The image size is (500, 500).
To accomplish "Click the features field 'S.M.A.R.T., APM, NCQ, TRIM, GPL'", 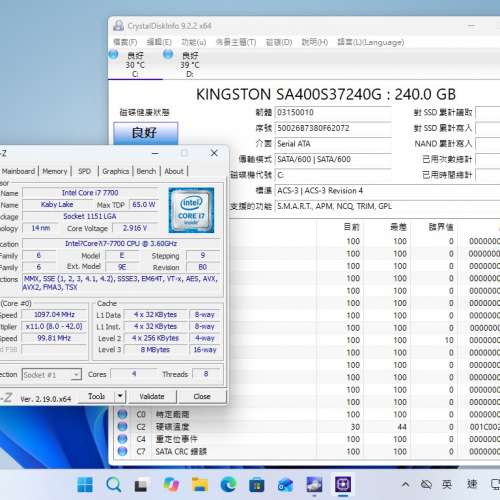I will (387, 206).
